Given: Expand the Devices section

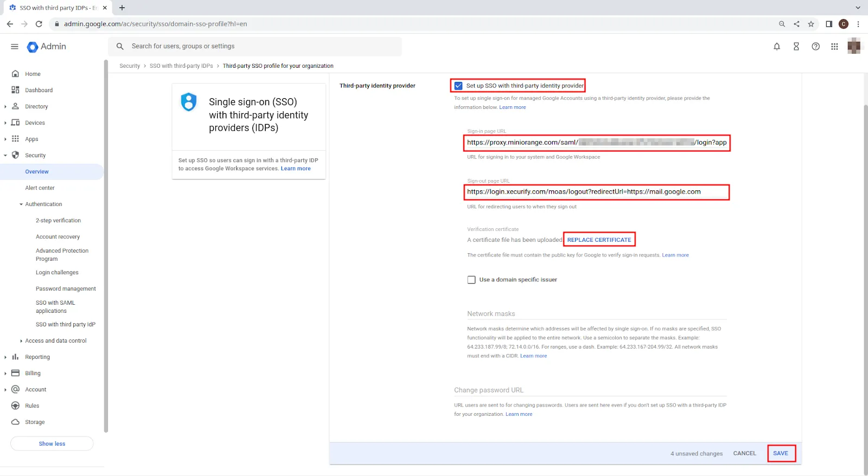Looking at the screenshot, I should point(5,123).
